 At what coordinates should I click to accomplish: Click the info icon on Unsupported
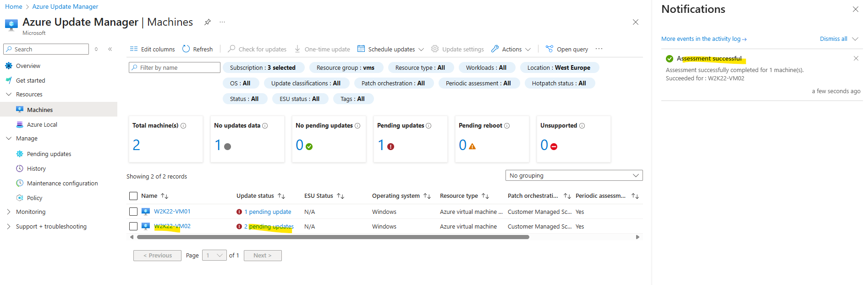[582, 126]
